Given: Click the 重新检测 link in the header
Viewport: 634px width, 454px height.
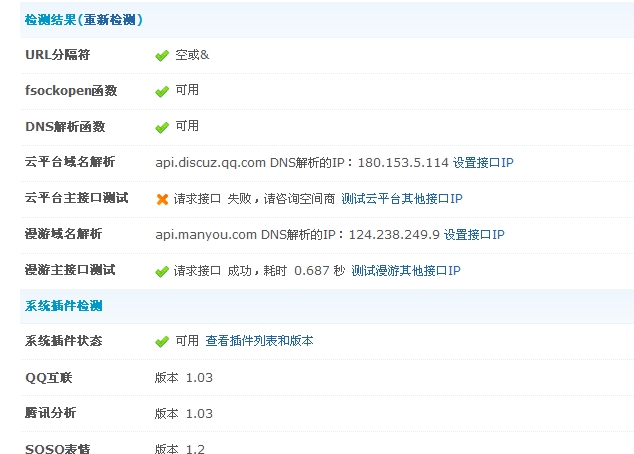Looking at the screenshot, I should (x=110, y=20).
